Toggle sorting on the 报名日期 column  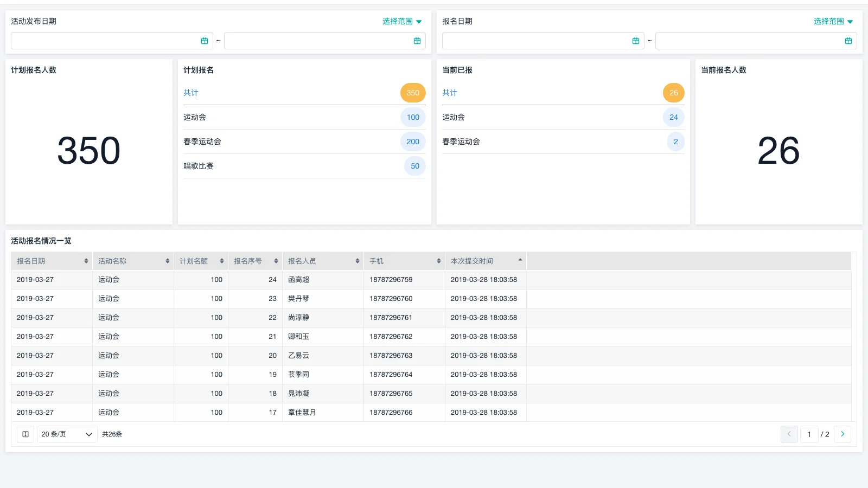click(87, 261)
